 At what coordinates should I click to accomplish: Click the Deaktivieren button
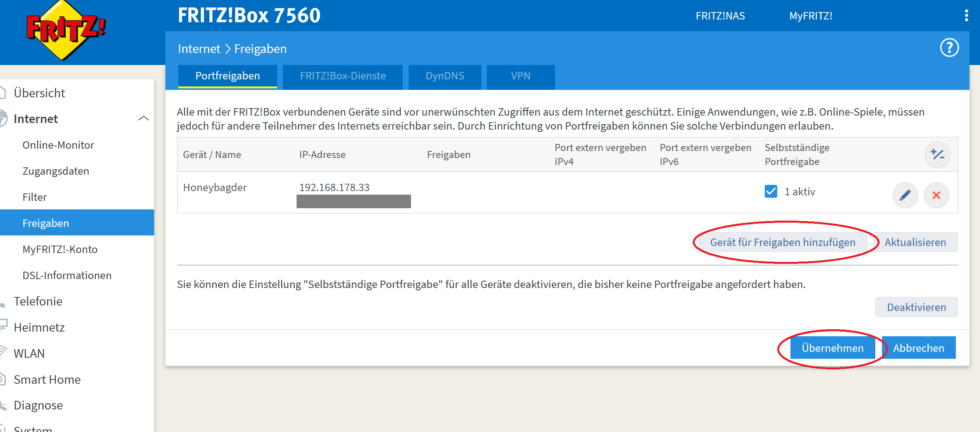917,307
